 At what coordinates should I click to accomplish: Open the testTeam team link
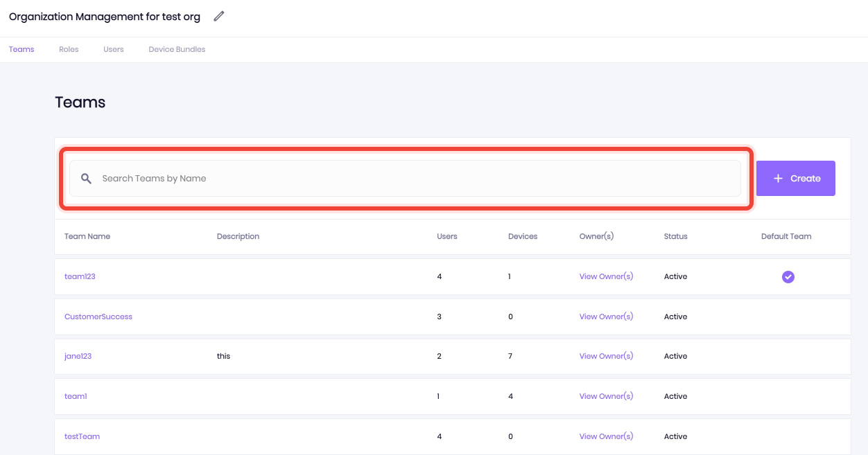82,436
